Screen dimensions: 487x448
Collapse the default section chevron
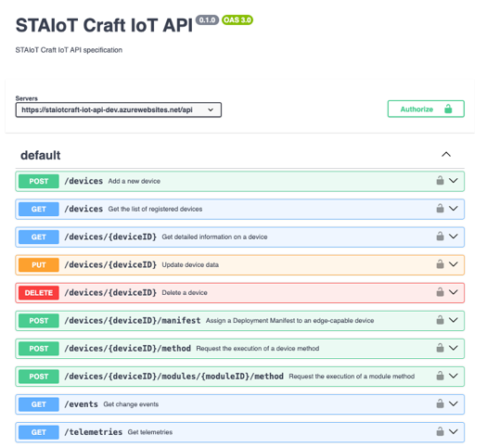coord(446,154)
